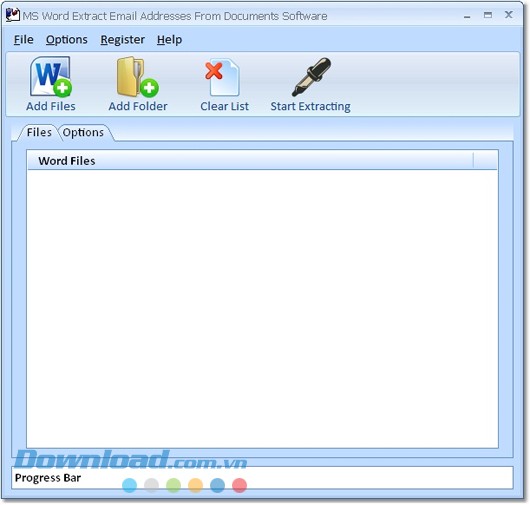
Task: Click the Add Files Word icon
Action: (51, 77)
